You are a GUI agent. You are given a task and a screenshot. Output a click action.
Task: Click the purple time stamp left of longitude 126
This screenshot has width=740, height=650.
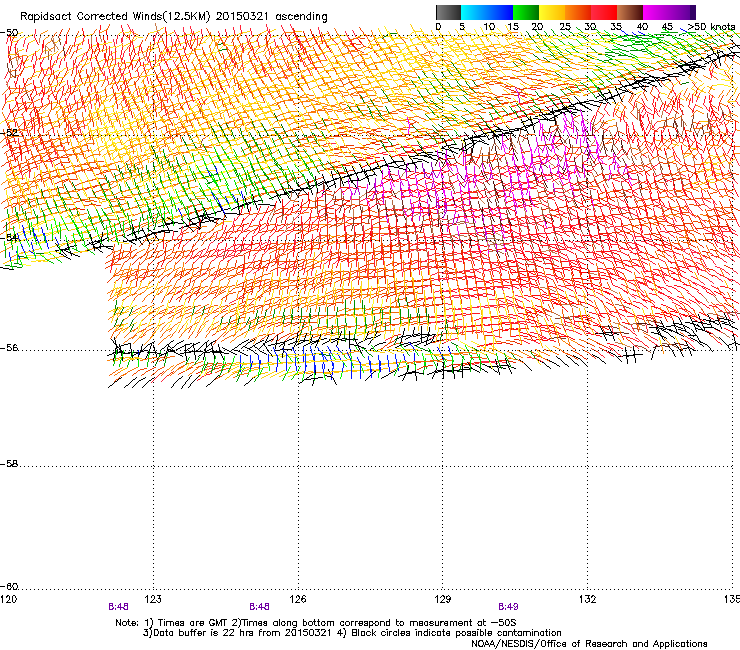tap(259, 607)
